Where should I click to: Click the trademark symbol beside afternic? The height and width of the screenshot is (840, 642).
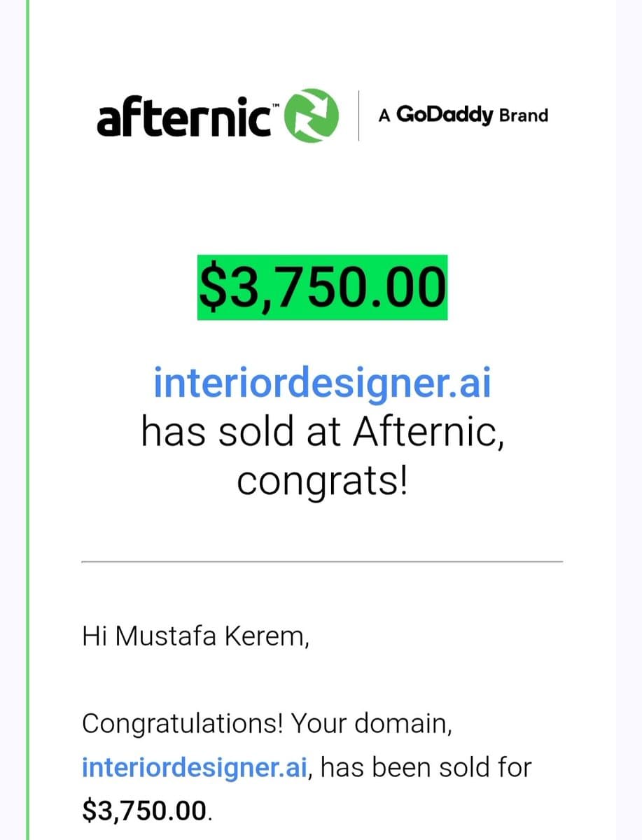click(276, 104)
